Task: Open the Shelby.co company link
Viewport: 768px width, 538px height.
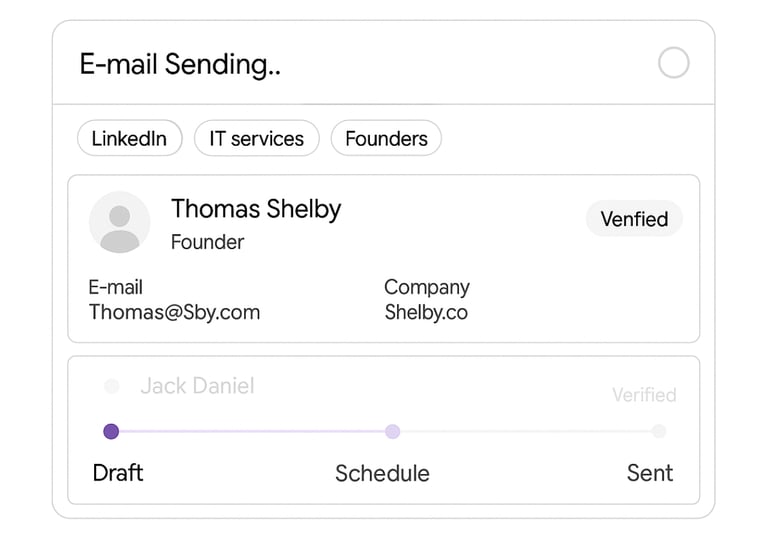Action: [426, 312]
